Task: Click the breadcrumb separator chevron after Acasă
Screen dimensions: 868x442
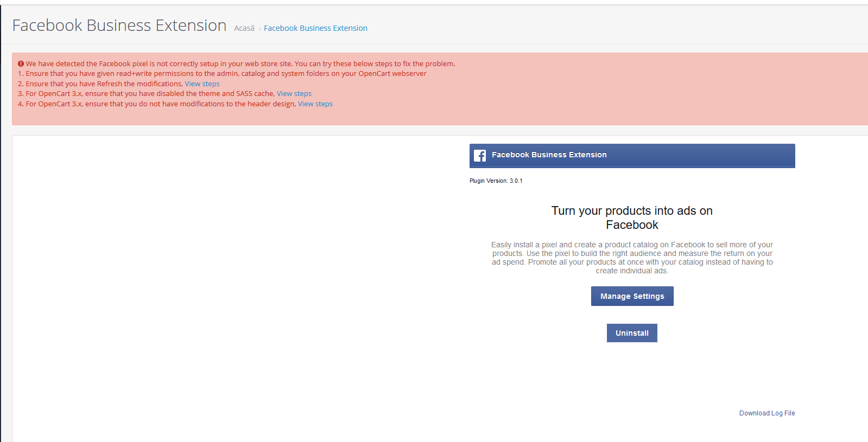Action: pyautogui.click(x=258, y=28)
